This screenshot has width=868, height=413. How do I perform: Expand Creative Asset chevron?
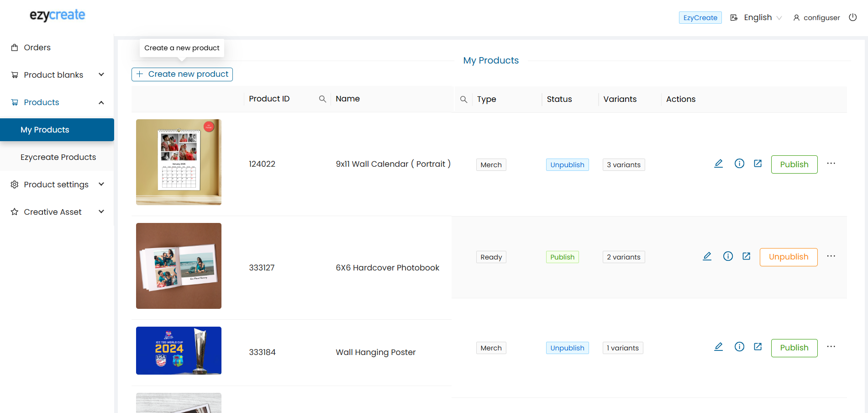tap(101, 212)
